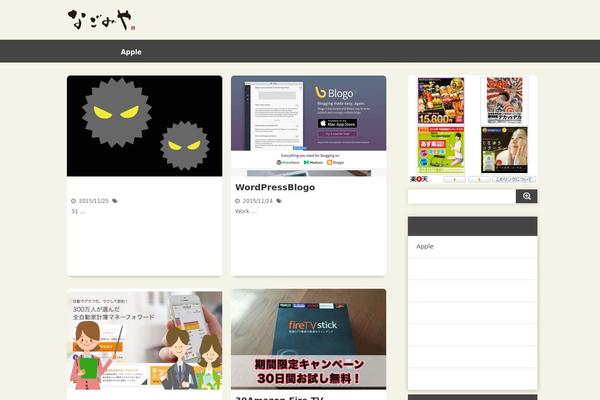Click tag icon beside 2015/11/24
The image size is (600, 400).
pos(279,201)
